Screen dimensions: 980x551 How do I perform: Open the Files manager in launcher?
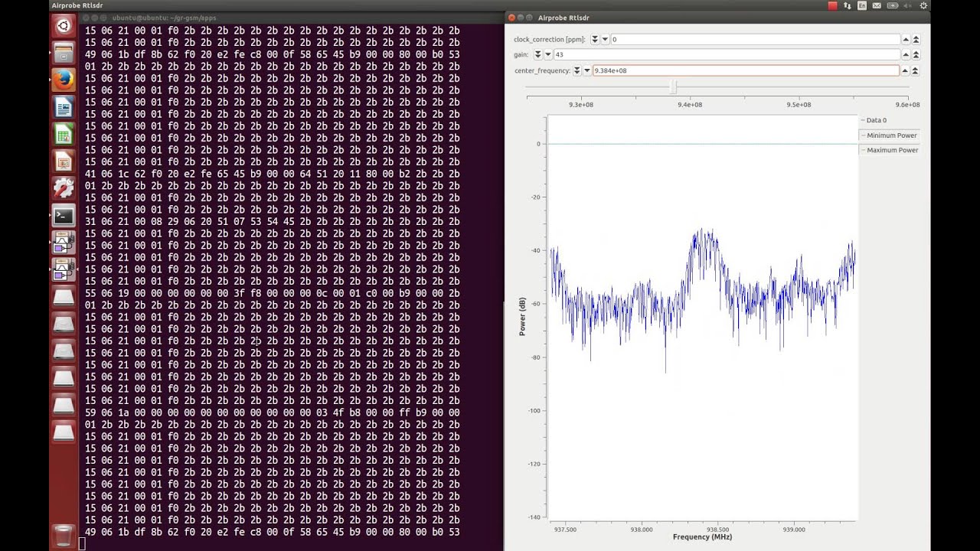pyautogui.click(x=64, y=53)
